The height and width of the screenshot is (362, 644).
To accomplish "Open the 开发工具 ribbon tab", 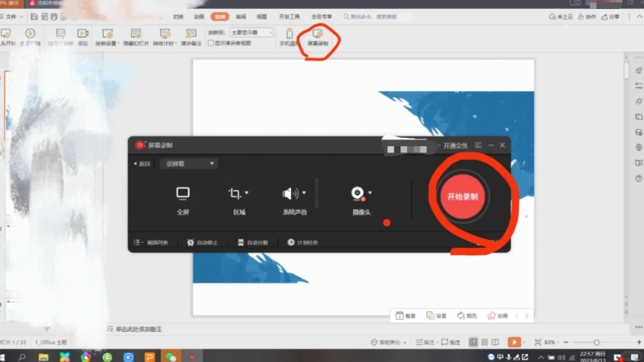I will (x=289, y=16).
